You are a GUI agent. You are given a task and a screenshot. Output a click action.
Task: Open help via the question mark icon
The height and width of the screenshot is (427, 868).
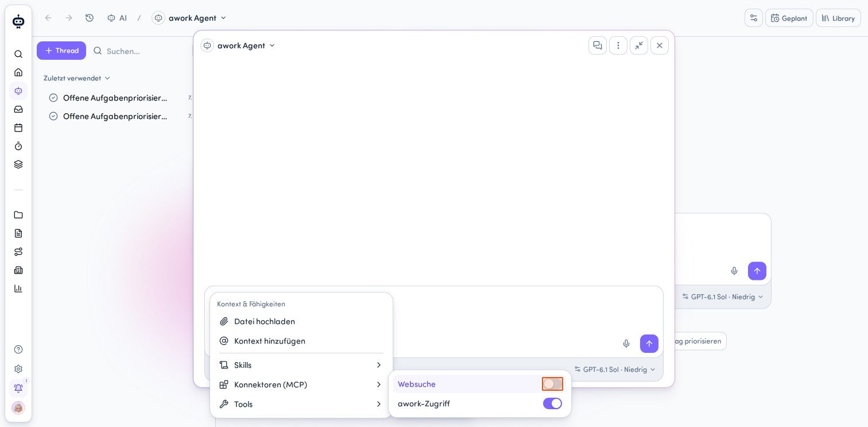click(x=18, y=349)
